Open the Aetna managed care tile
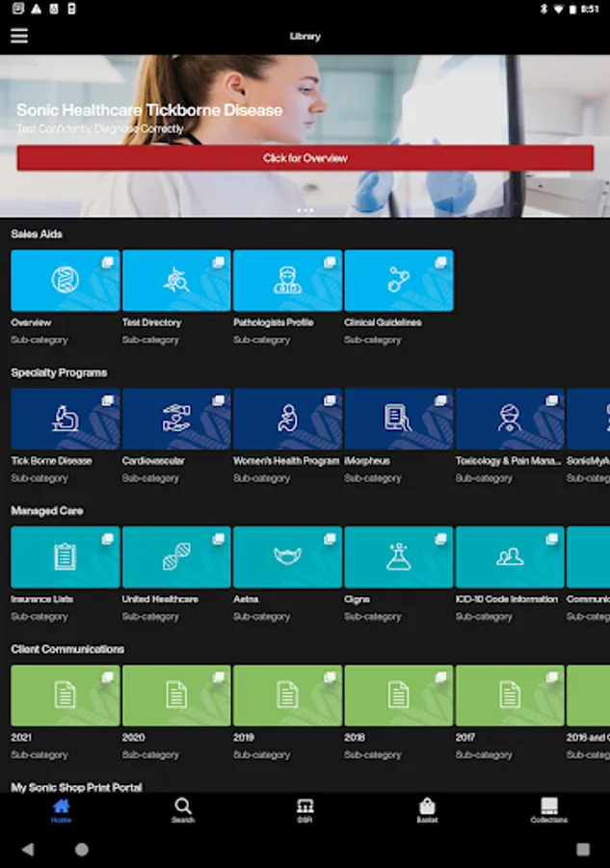The image size is (610, 868). (287, 556)
